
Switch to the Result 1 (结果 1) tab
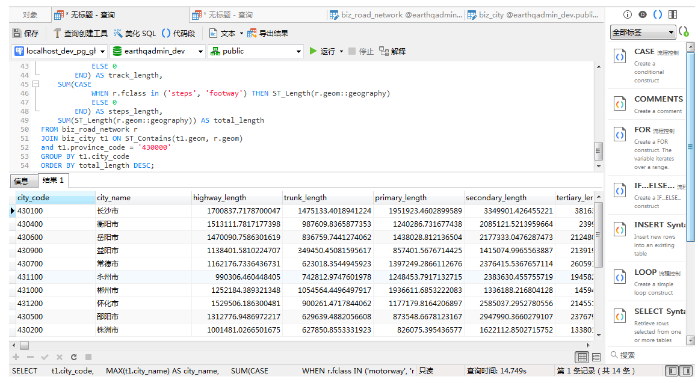click(x=53, y=180)
